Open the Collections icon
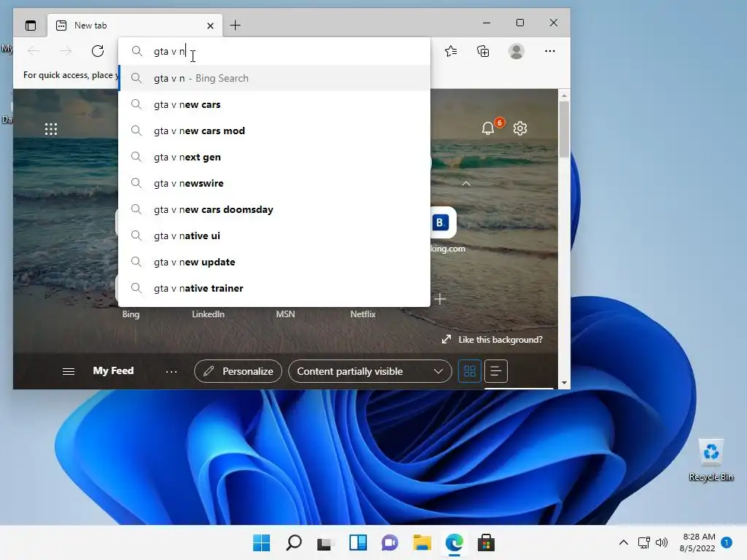Image resolution: width=747 pixels, height=560 pixels. pyautogui.click(x=483, y=51)
